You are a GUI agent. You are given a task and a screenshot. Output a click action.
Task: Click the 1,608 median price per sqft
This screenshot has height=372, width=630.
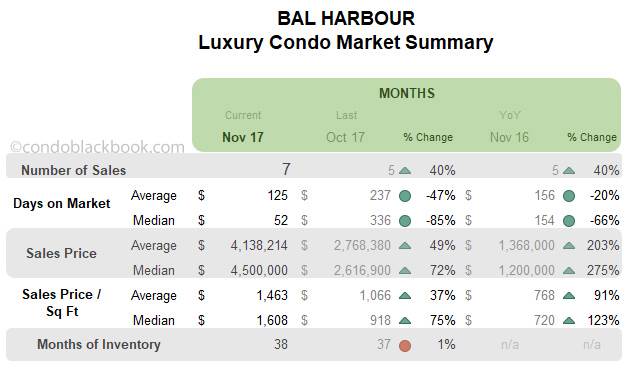pos(272,321)
